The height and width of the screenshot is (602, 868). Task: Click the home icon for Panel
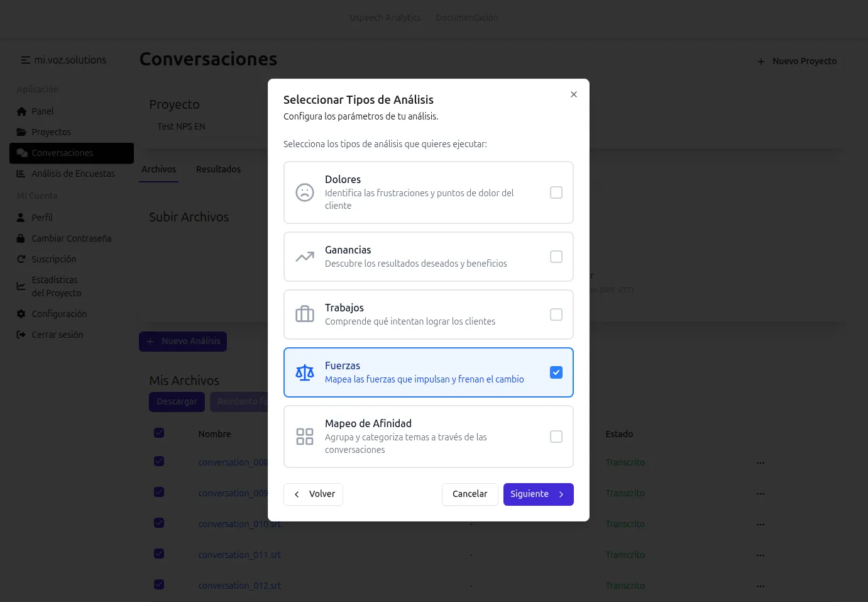click(x=21, y=111)
